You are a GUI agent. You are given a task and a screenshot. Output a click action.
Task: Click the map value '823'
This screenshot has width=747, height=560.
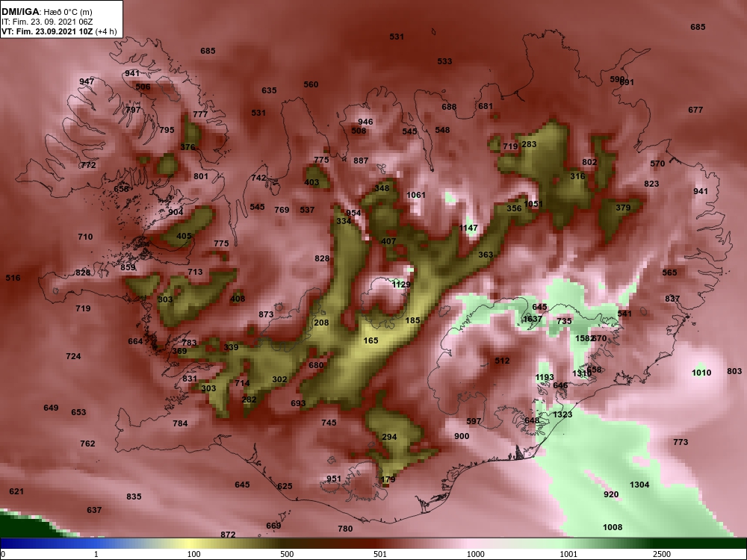click(x=651, y=184)
